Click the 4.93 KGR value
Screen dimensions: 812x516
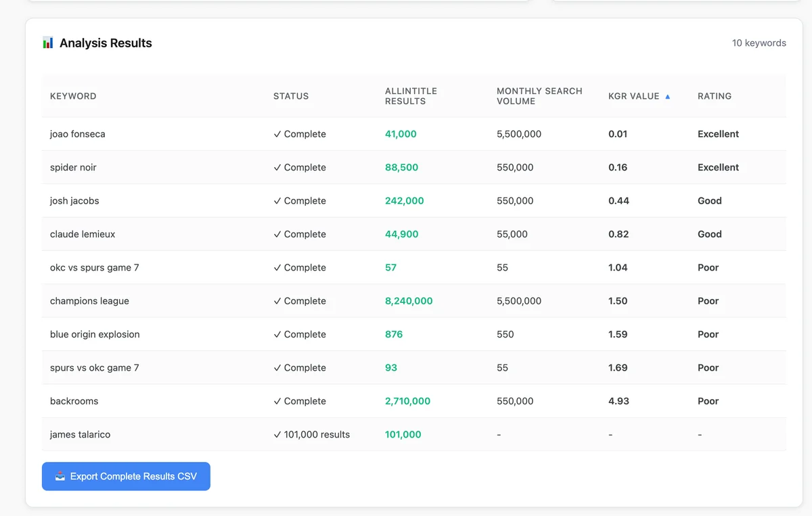tap(618, 401)
